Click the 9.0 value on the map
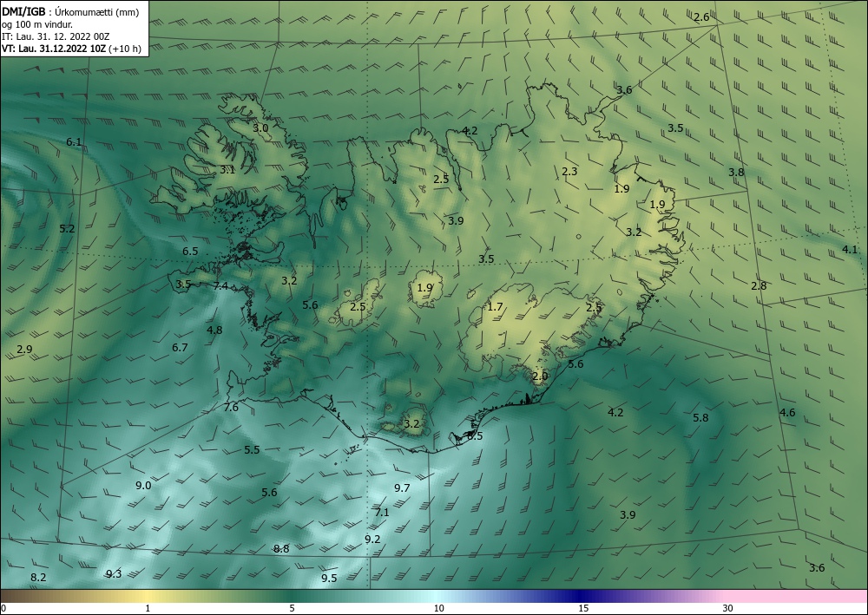Viewport: 868px width, 615px height. click(143, 486)
